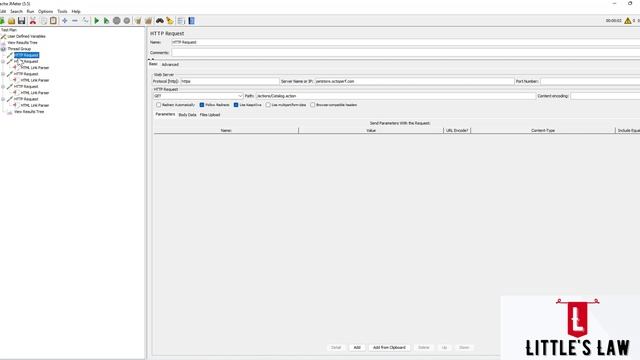Open the Help menu
The image size is (640, 360).
[76, 11]
